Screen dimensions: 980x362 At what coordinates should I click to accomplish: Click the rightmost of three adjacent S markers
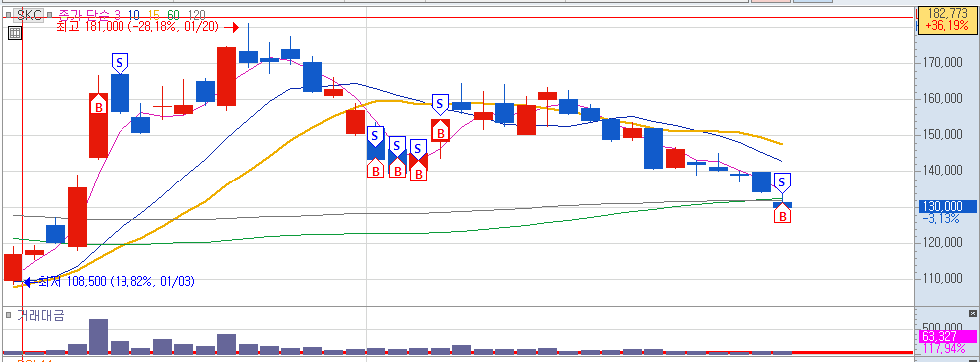418,149
